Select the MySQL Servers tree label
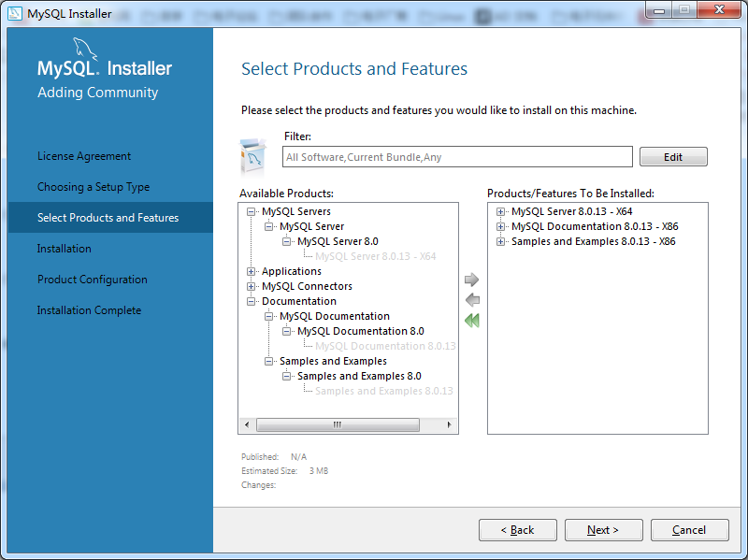This screenshot has width=748, height=560. [295, 211]
